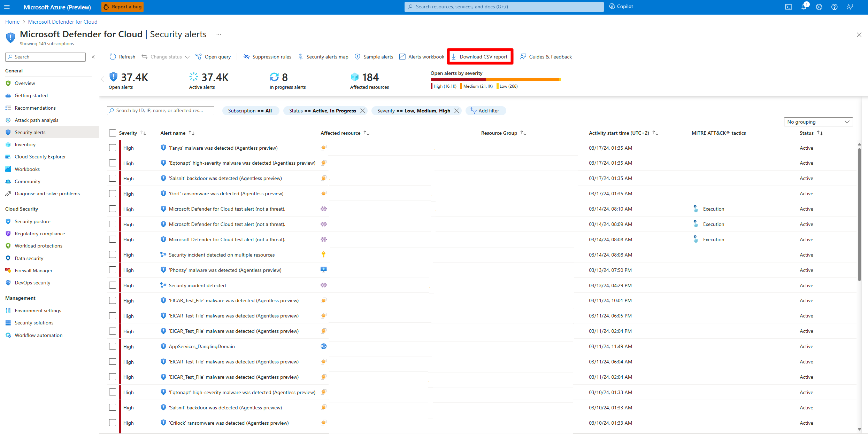868x440 pixels.
Task: Click the red High severity bar segment
Action: [x=458, y=79]
